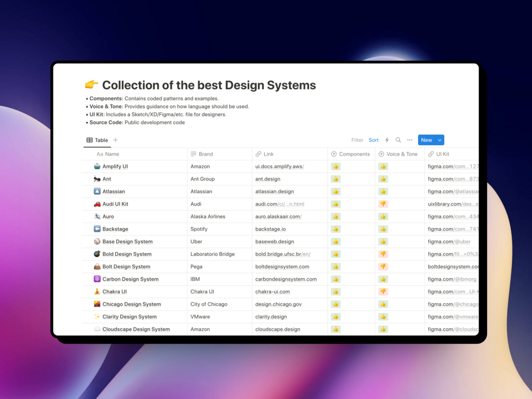The height and width of the screenshot is (399, 532).
Task: Click the Ant row ant icon
Action: pos(97,179)
